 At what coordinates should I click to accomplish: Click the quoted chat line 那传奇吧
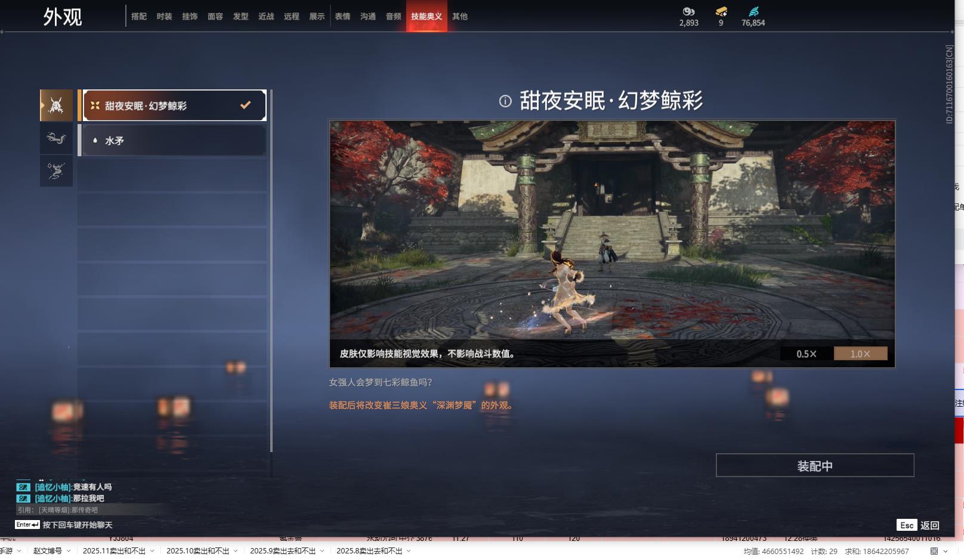[x=58, y=510]
